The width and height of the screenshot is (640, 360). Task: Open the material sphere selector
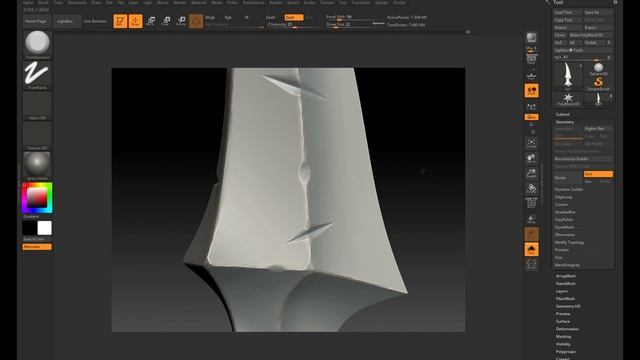[x=37, y=166]
